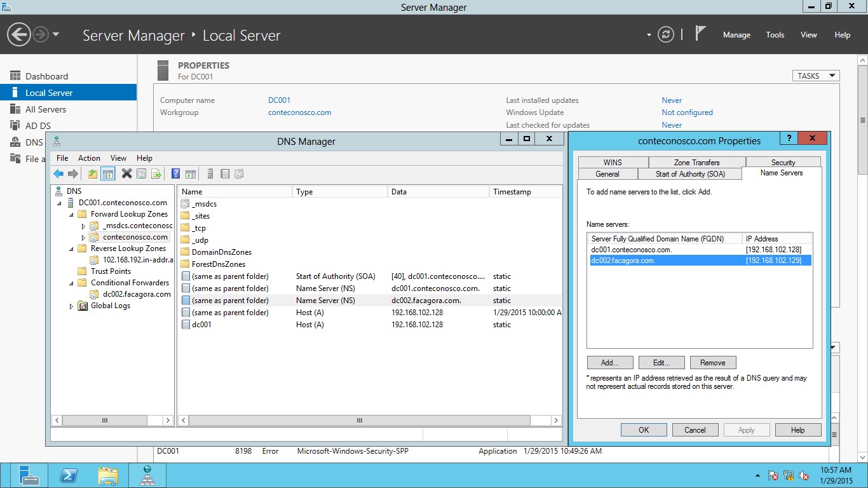Click the Refresh icon in Server Manager header
This screenshot has width=868, height=488.
tap(665, 35)
